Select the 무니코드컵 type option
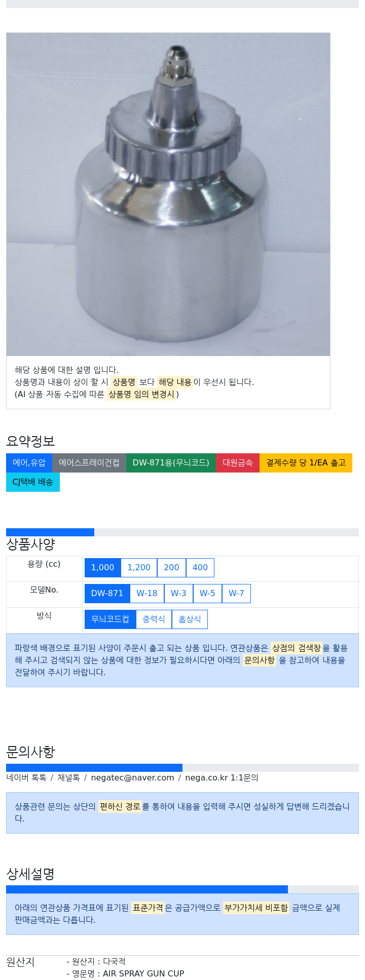This screenshot has width=365, height=980. click(110, 619)
